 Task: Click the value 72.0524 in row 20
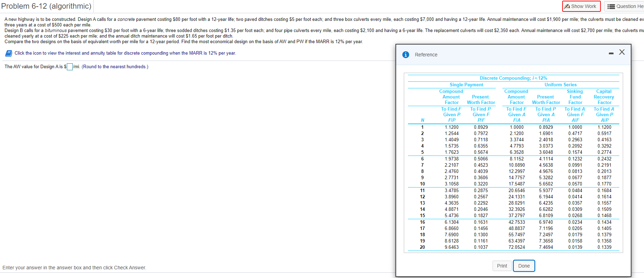pos(517,247)
